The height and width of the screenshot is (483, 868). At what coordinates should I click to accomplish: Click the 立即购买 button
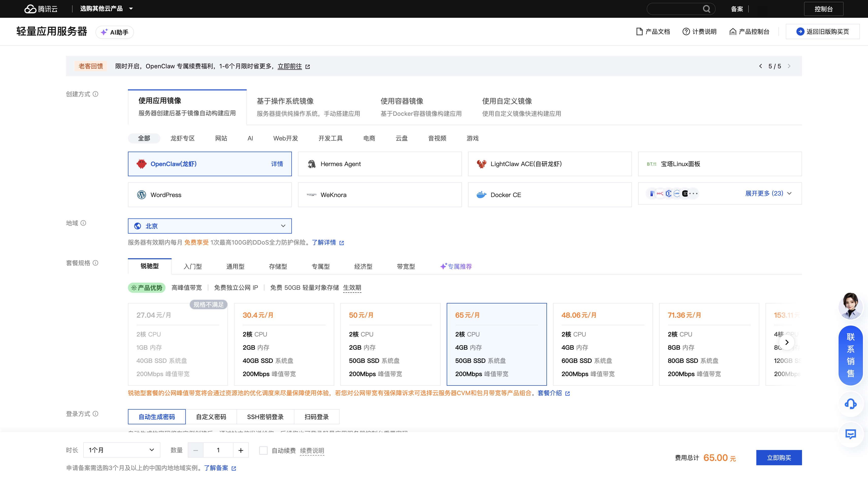779,458
